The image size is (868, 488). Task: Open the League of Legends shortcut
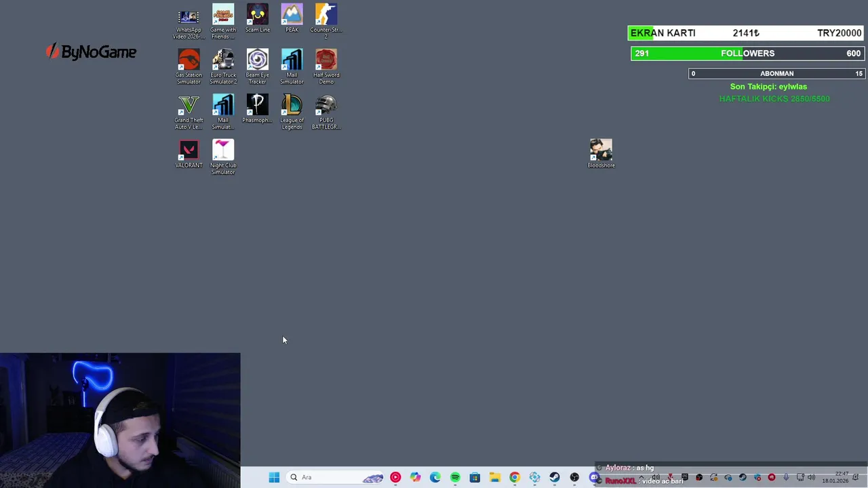pos(292,113)
